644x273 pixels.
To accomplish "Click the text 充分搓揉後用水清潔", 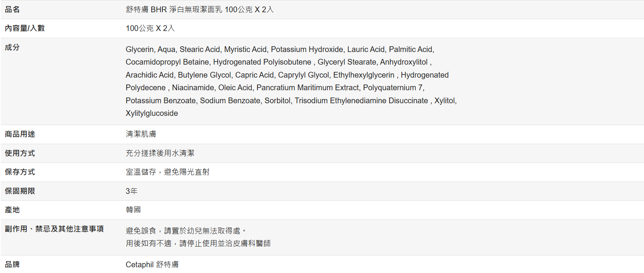I will click(160, 153).
